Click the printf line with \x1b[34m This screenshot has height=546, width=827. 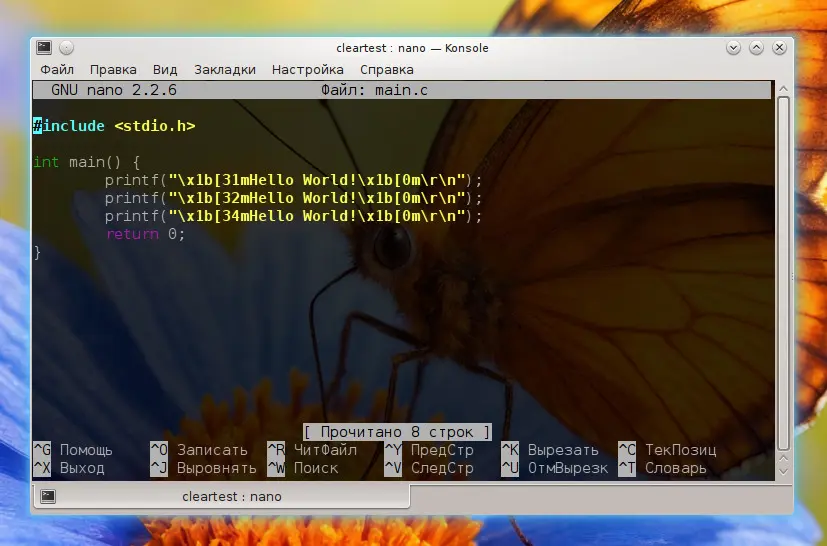click(293, 216)
